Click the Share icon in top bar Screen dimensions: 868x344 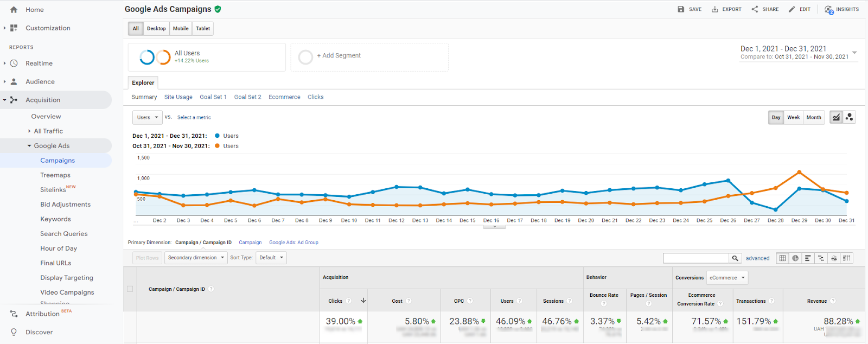pyautogui.click(x=755, y=9)
